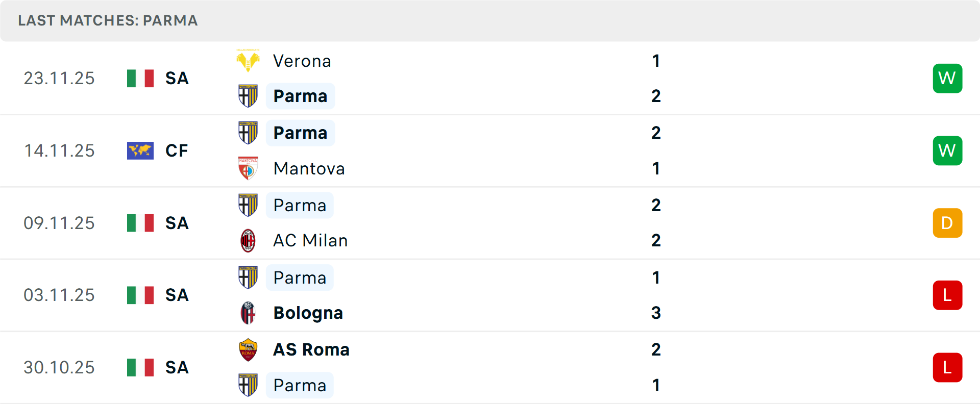Open the Bologna team link
Image resolution: width=980 pixels, height=404 pixels.
coord(308,313)
